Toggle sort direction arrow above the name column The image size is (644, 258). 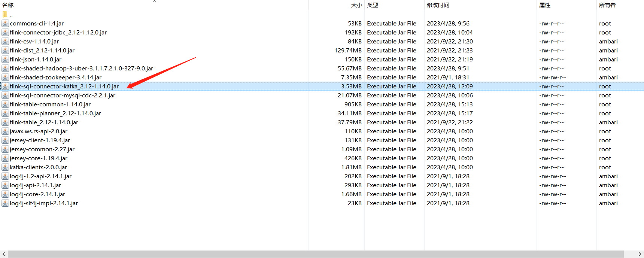(154, 1)
